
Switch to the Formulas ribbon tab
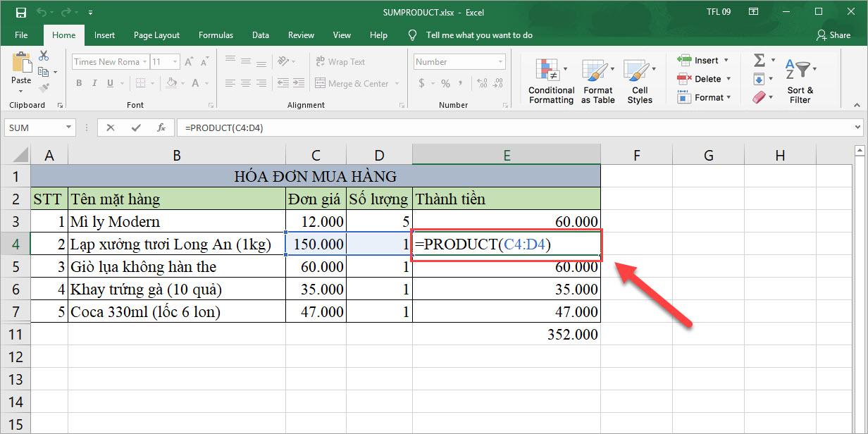coord(216,35)
